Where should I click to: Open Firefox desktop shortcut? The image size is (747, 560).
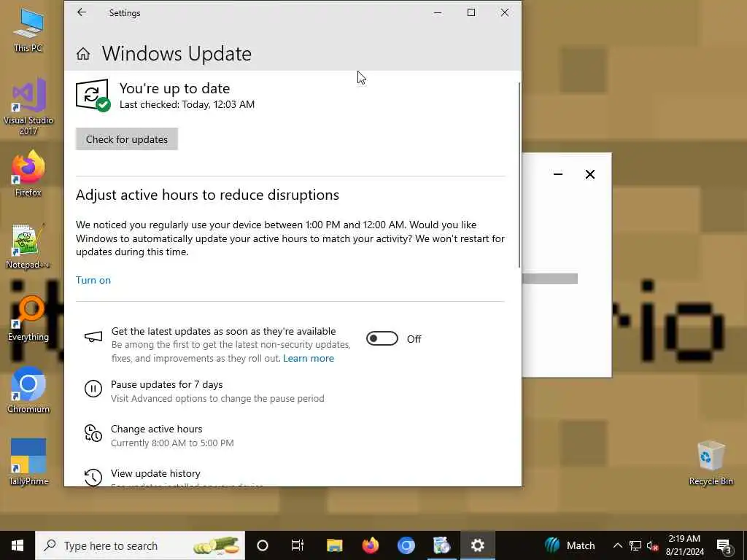[28, 173]
